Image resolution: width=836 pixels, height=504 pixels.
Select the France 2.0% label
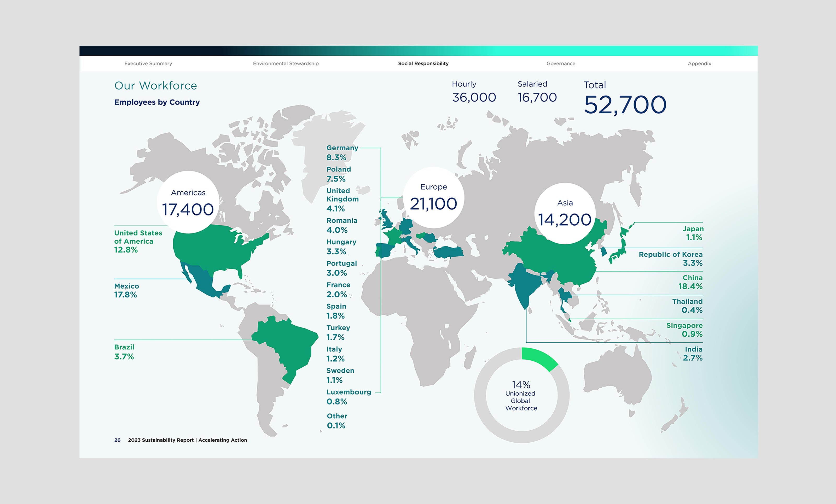point(338,290)
